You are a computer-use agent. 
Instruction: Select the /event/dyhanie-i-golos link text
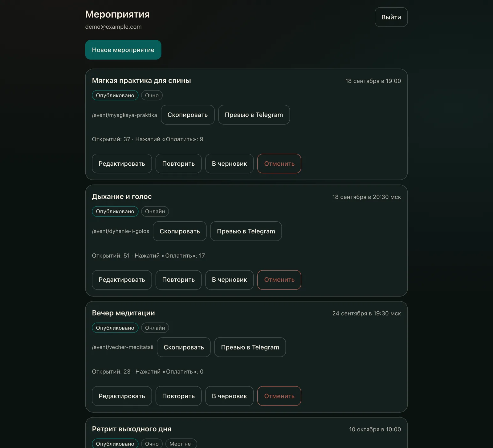(120, 231)
